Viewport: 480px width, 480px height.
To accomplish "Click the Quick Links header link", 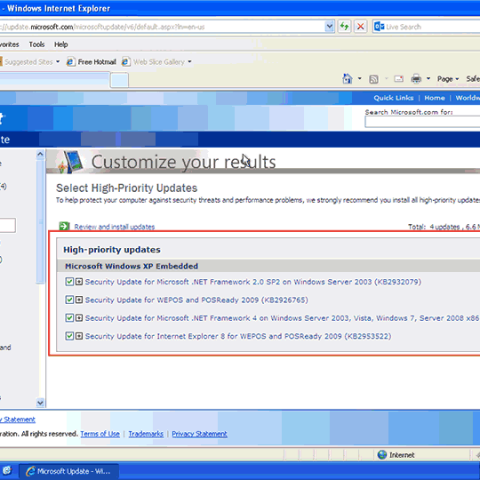I will (393, 98).
